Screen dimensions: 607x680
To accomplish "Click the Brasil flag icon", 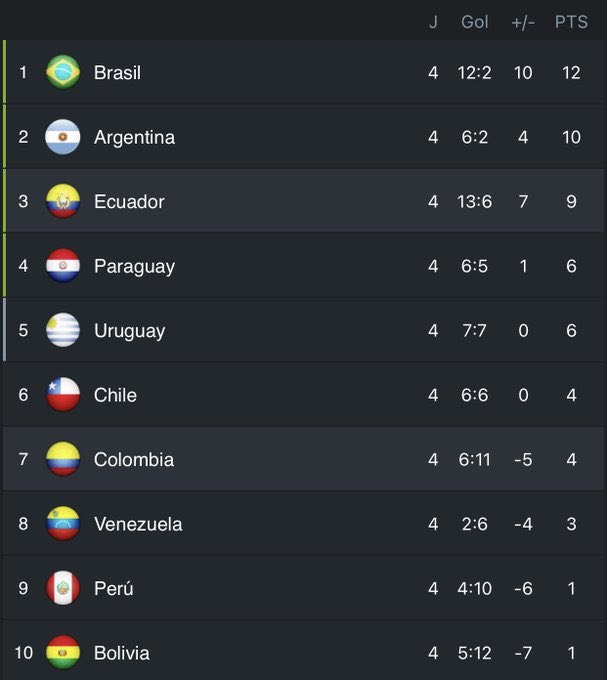I will (63, 72).
